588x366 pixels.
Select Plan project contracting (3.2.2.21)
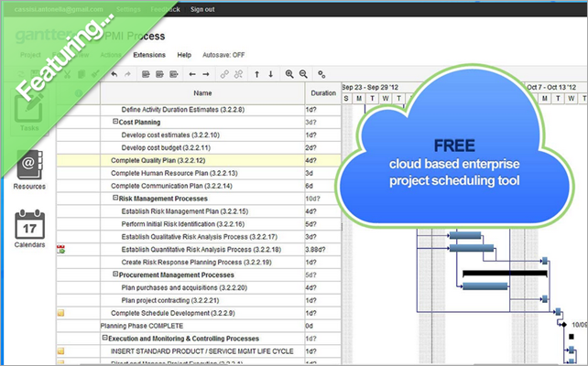pos(170,301)
